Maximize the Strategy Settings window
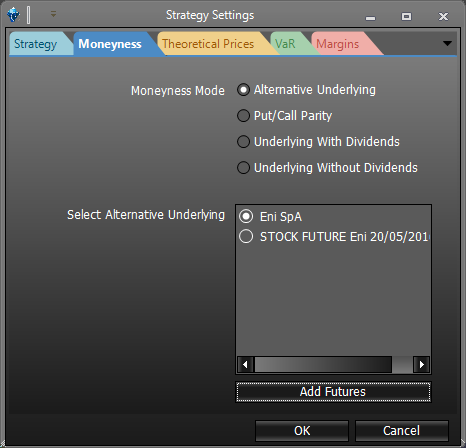Screen dimensions: 466x448 [406, 16]
